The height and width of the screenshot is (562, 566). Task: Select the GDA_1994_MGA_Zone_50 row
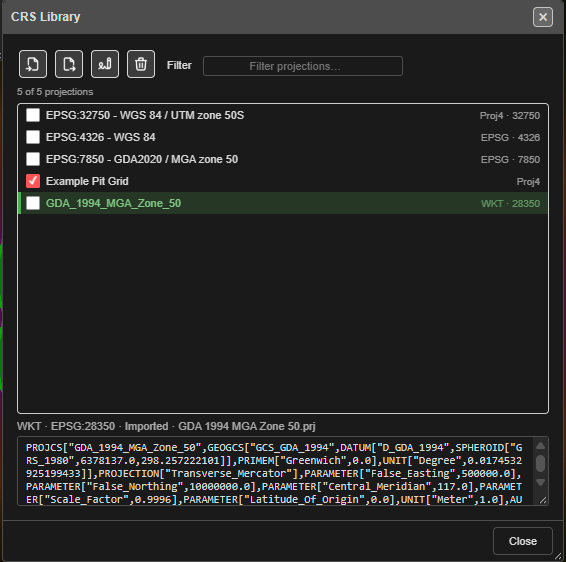pyautogui.click(x=283, y=203)
